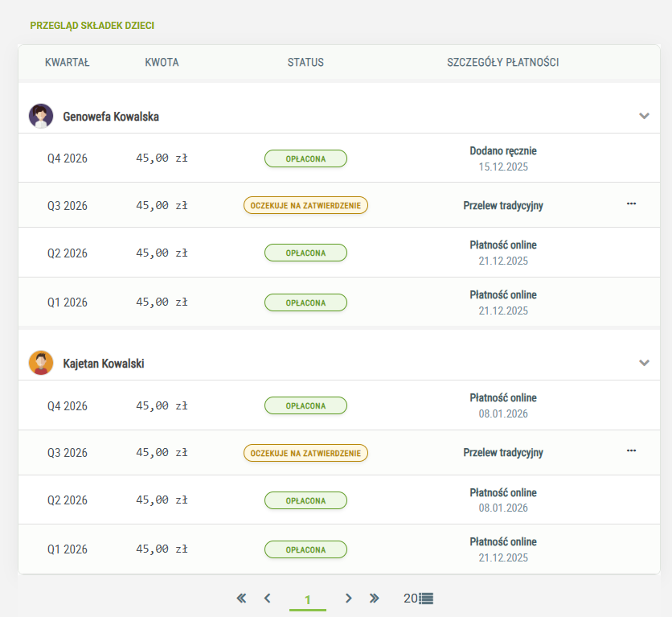The width and height of the screenshot is (672, 617).
Task: Collapse Genowefa Kowalska's payment section
Action: tap(644, 116)
